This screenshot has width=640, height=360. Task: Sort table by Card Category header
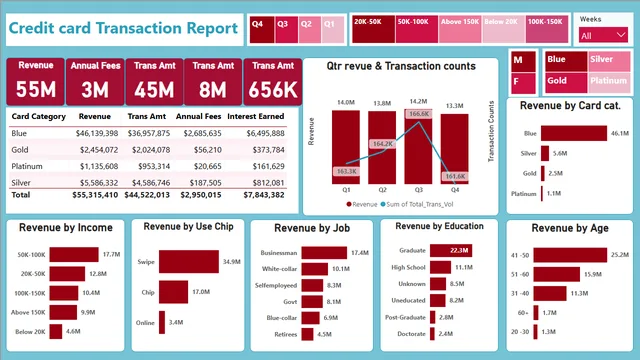click(38, 116)
